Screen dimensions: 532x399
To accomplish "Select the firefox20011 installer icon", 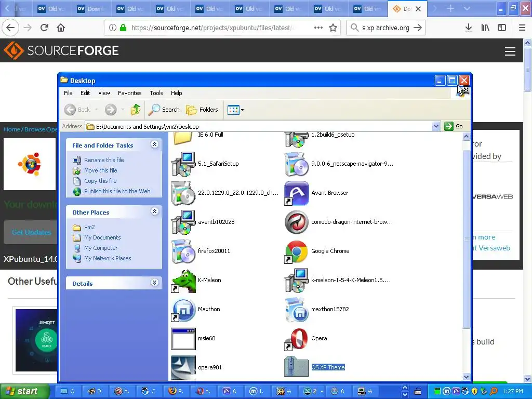I will (x=183, y=251).
